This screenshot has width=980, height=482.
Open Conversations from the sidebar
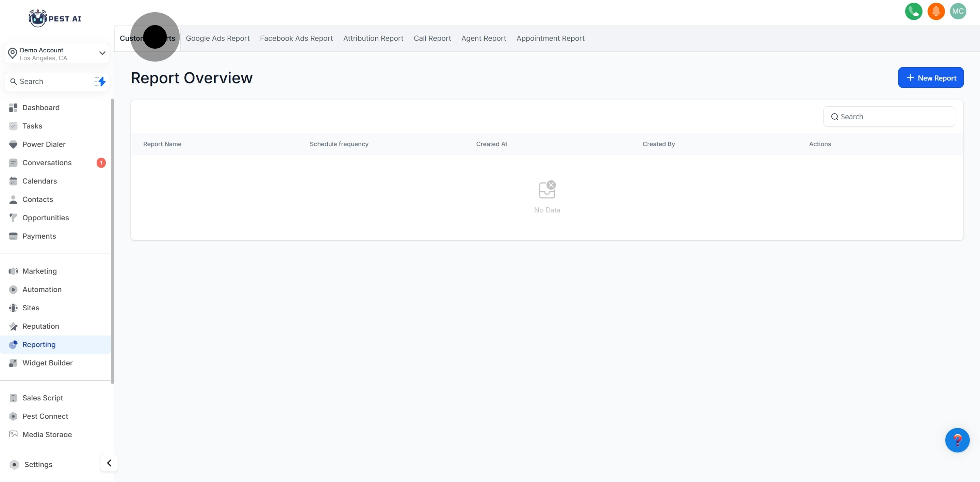pos(13,162)
